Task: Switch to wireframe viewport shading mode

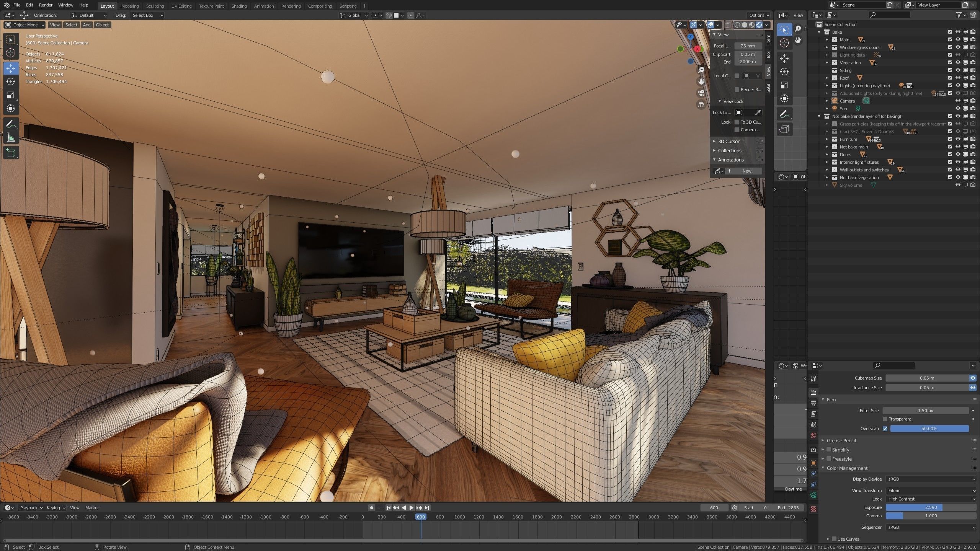Action: [x=737, y=25]
